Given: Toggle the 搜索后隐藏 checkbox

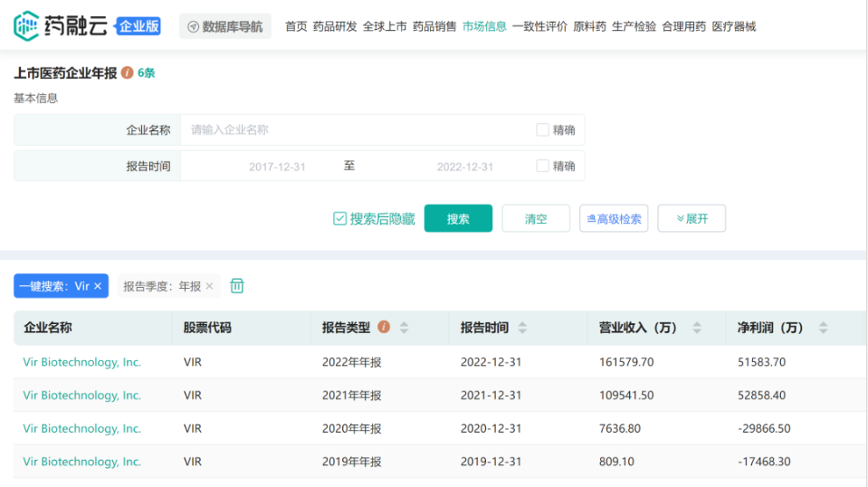Looking at the screenshot, I should (340, 219).
